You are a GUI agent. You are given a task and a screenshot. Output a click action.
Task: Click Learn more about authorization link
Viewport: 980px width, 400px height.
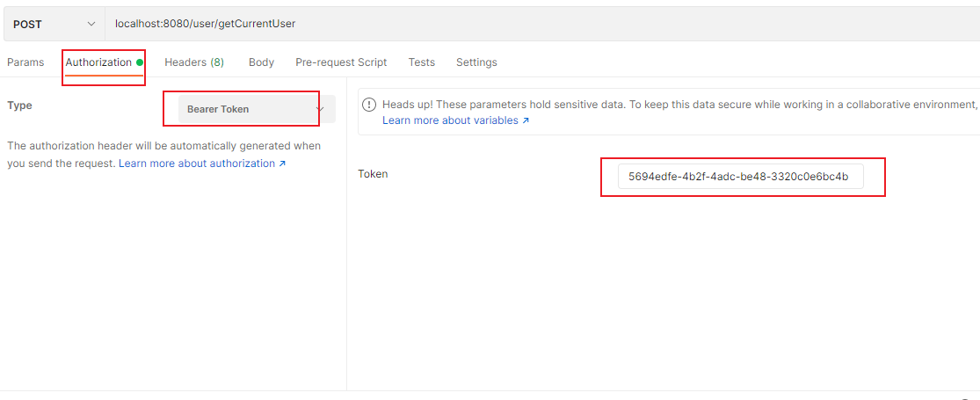point(202,164)
